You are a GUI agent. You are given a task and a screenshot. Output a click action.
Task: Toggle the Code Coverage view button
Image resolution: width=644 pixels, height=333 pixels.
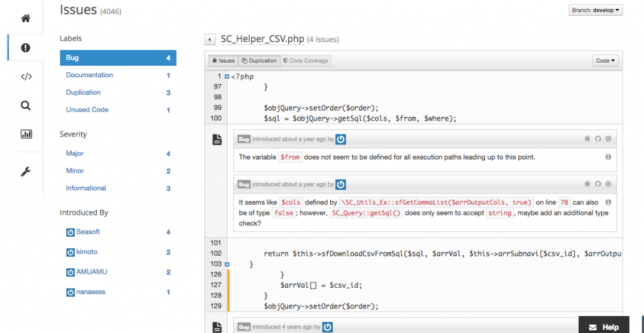click(x=306, y=61)
